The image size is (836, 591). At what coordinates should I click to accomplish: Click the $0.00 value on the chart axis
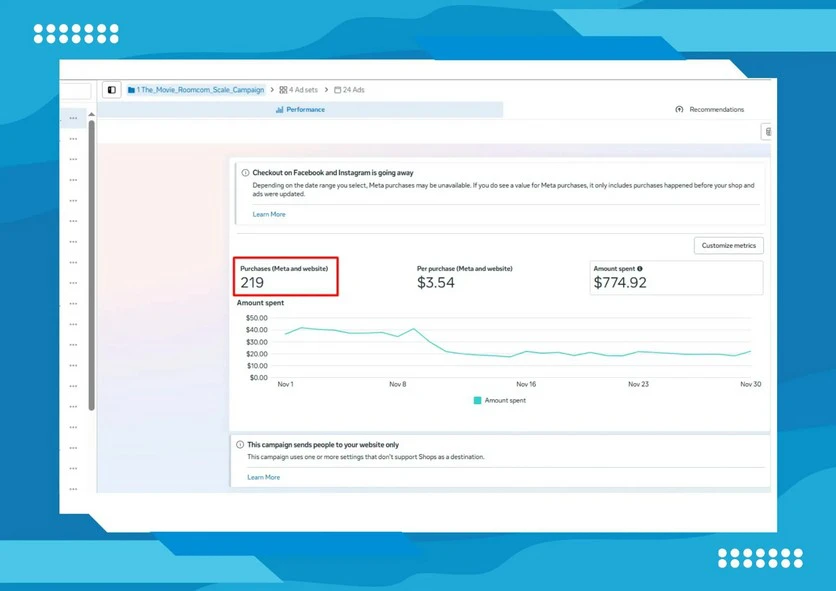tap(259, 378)
